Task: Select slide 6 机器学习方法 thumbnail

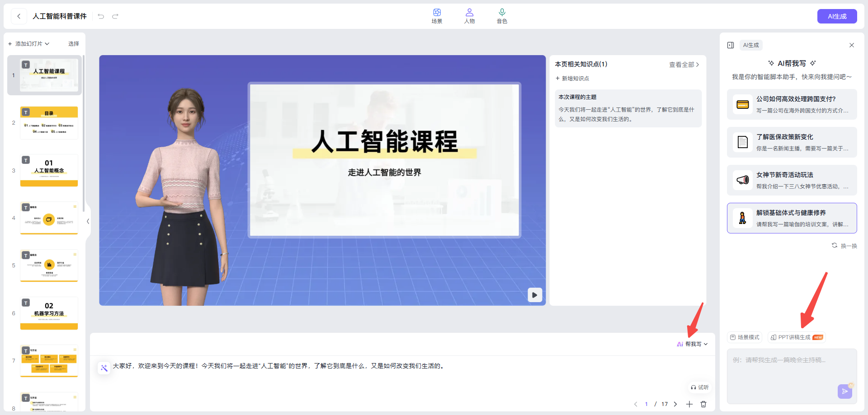Action: click(x=49, y=313)
